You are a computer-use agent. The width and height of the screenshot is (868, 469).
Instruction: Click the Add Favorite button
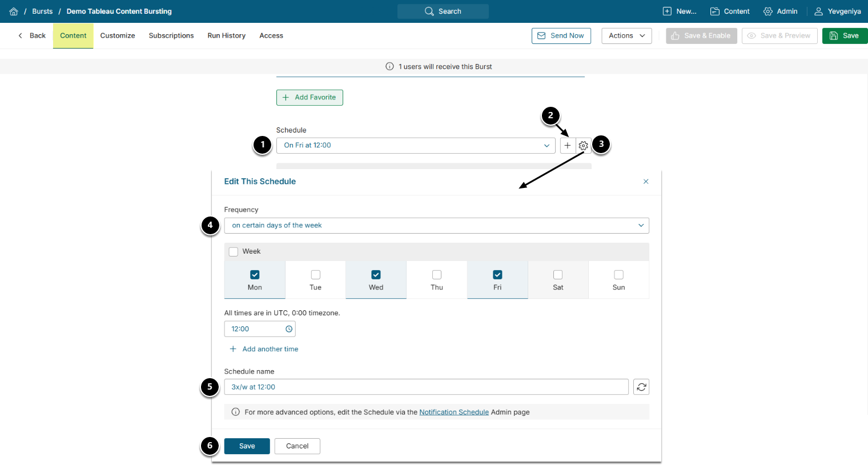[x=310, y=98]
